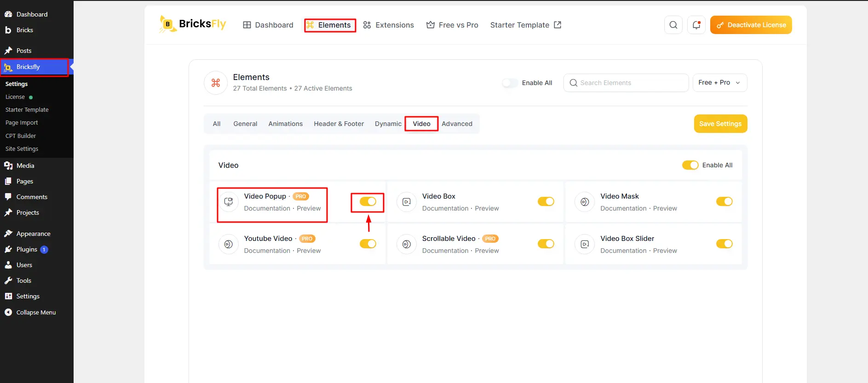Viewport: 868px width, 383px height.
Task: Click the Deactivate License button
Action: pyautogui.click(x=751, y=25)
